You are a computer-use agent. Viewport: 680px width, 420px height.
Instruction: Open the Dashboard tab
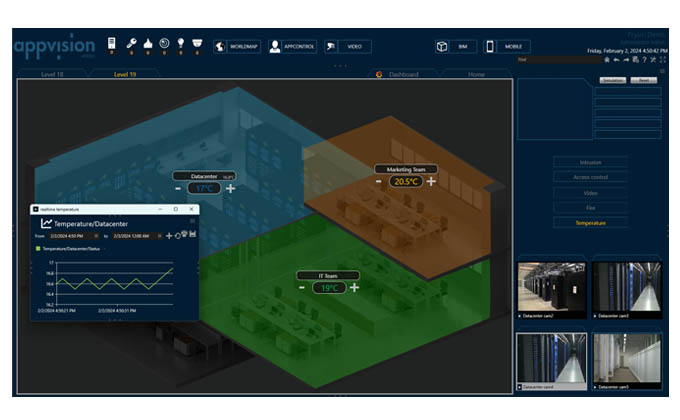(403, 75)
